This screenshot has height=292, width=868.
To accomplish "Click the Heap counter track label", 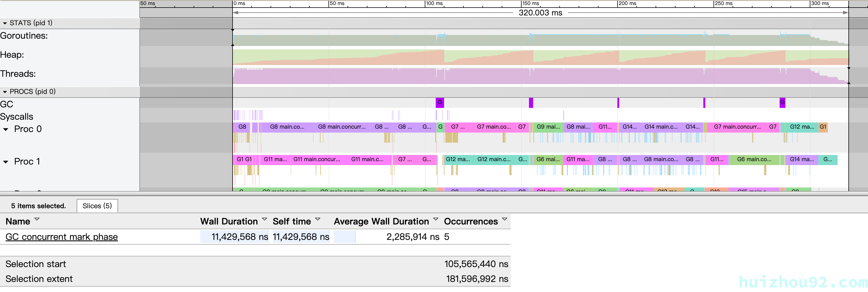I will click(12, 55).
